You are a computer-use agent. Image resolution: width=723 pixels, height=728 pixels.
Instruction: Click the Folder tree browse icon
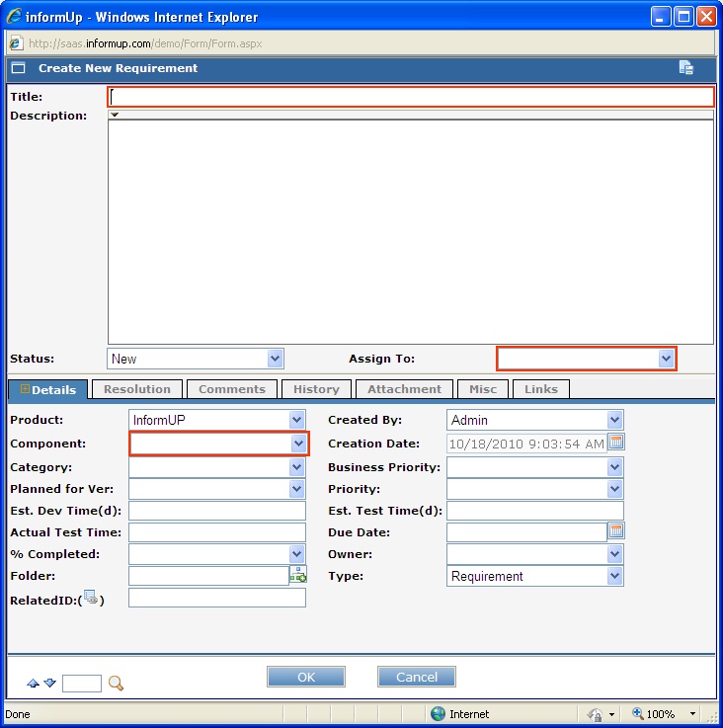coord(297,574)
